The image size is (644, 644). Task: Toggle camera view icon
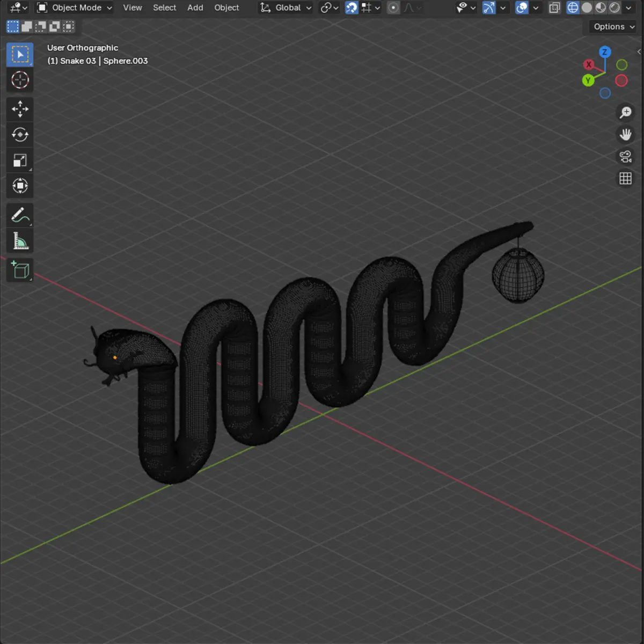pyautogui.click(x=625, y=156)
